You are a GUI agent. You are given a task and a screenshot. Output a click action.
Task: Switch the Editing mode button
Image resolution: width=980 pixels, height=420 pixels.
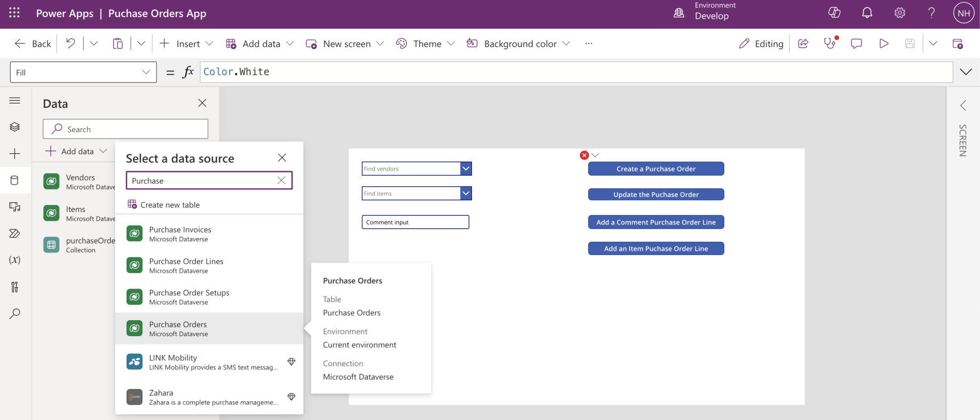[x=761, y=44]
